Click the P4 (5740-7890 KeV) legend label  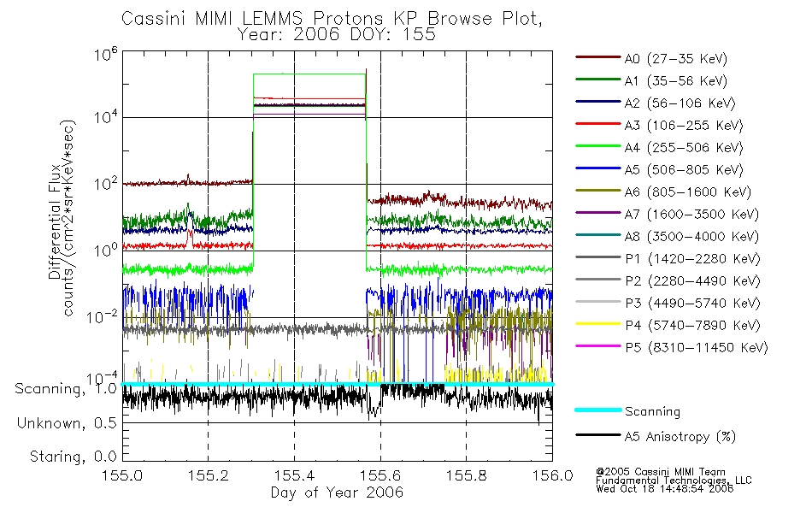coord(692,326)
